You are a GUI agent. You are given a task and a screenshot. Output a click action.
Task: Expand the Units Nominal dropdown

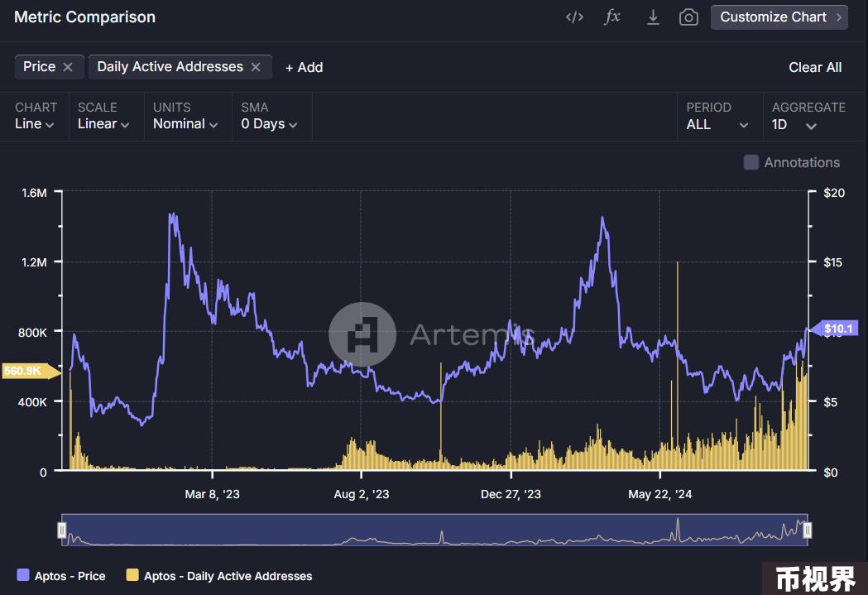pos(185,124)
